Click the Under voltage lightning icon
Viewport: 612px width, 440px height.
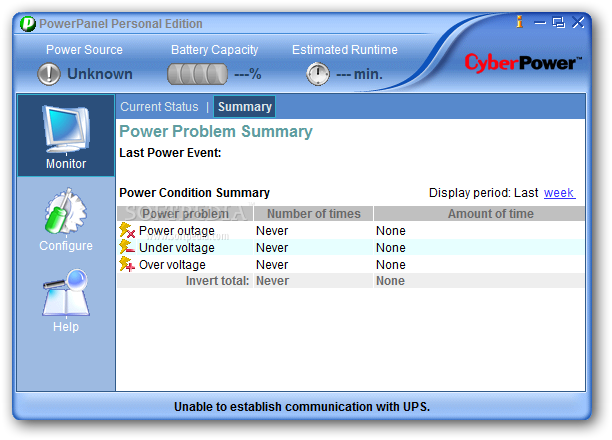pyautogui.click(x=127, y=247)
